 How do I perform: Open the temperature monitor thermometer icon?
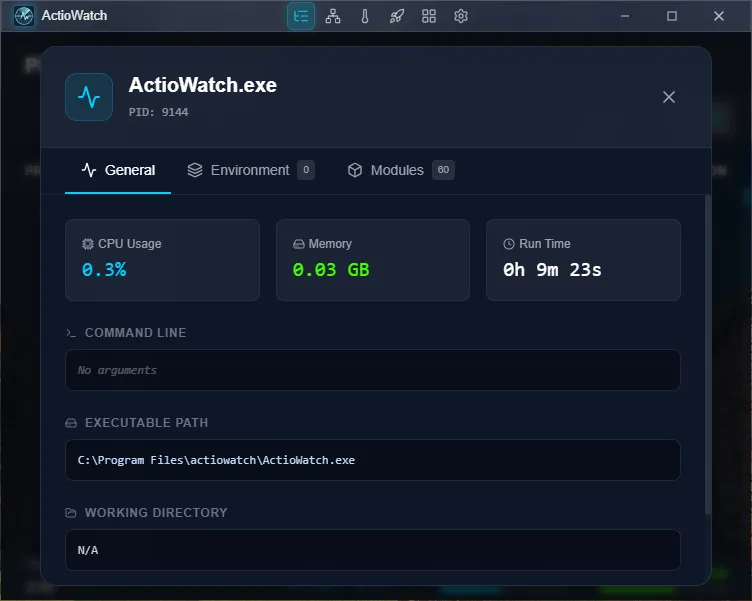coord(364,16)
